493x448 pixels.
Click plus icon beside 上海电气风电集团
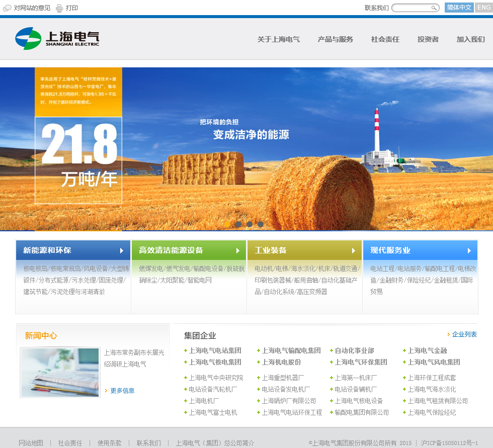pyautogui.click(x=404, y=362)
